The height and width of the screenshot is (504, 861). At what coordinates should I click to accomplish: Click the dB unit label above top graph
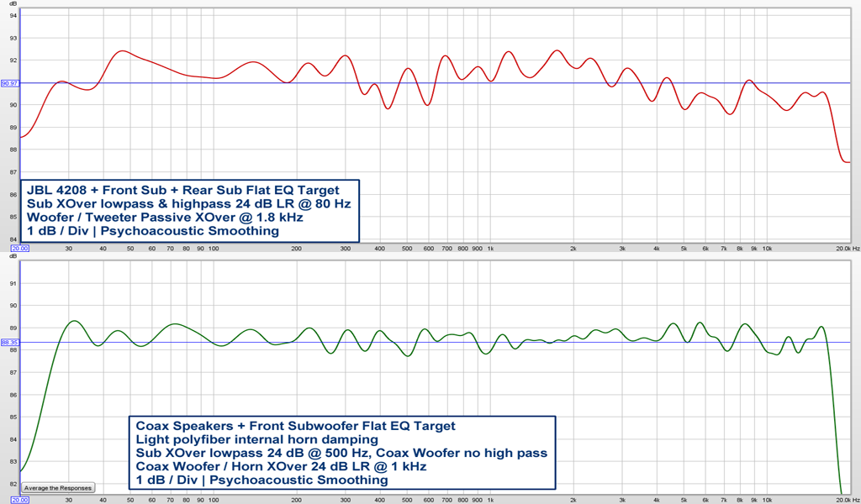point(12,6)
